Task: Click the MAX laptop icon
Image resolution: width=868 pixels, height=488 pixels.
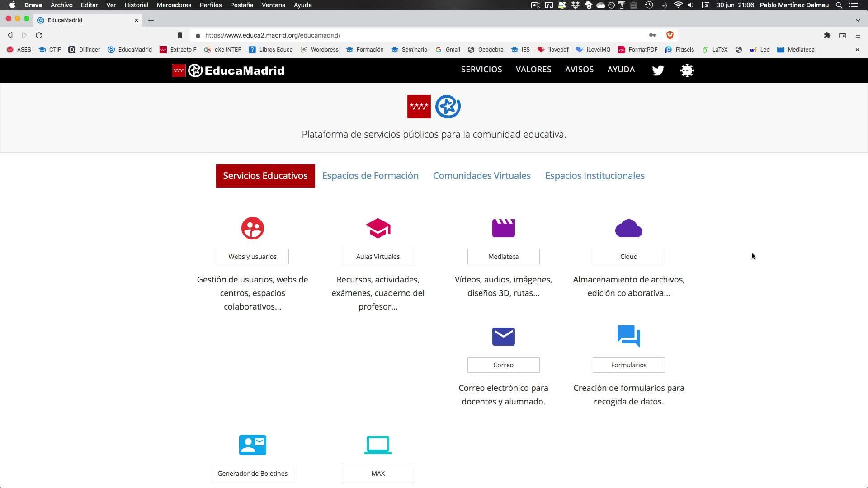Action: (x=378, y=445)
